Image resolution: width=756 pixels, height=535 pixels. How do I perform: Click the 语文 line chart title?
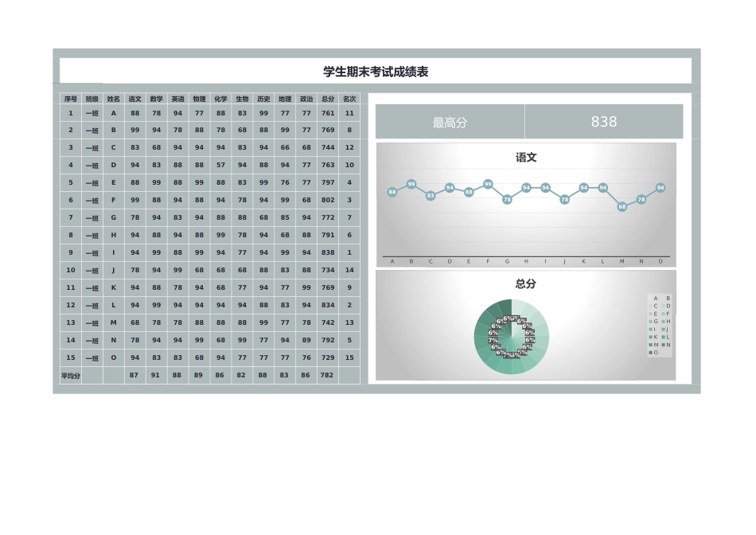(x=526, y=158)
